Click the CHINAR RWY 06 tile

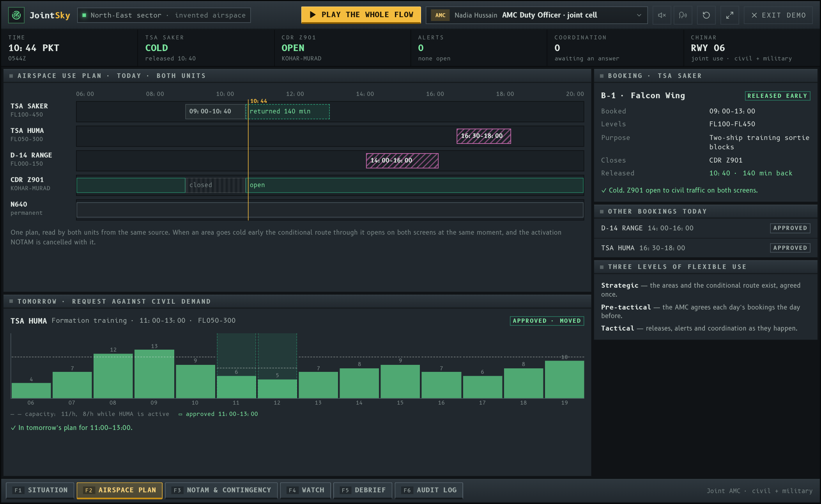point(751,48)
